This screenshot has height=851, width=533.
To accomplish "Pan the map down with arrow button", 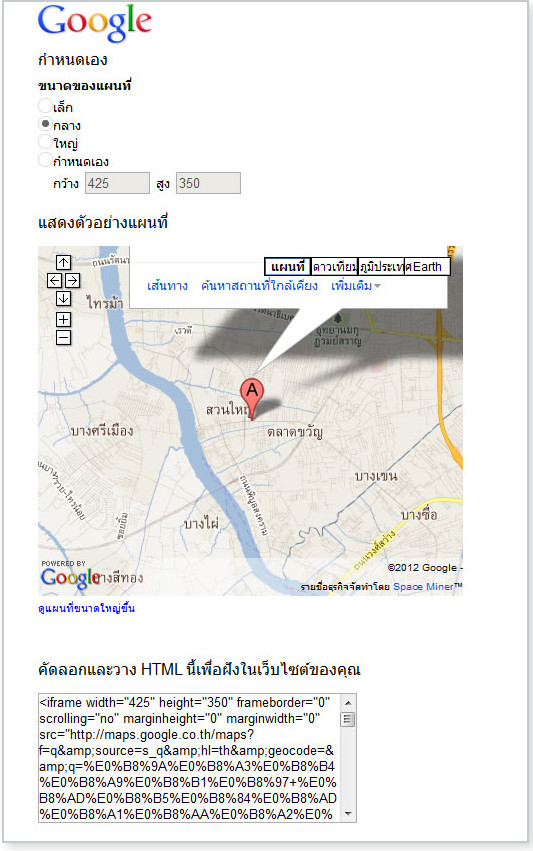I will point(64,299).
